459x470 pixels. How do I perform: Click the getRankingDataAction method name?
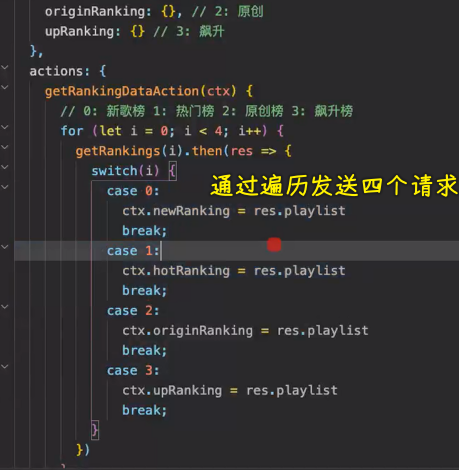coord(122,91)
